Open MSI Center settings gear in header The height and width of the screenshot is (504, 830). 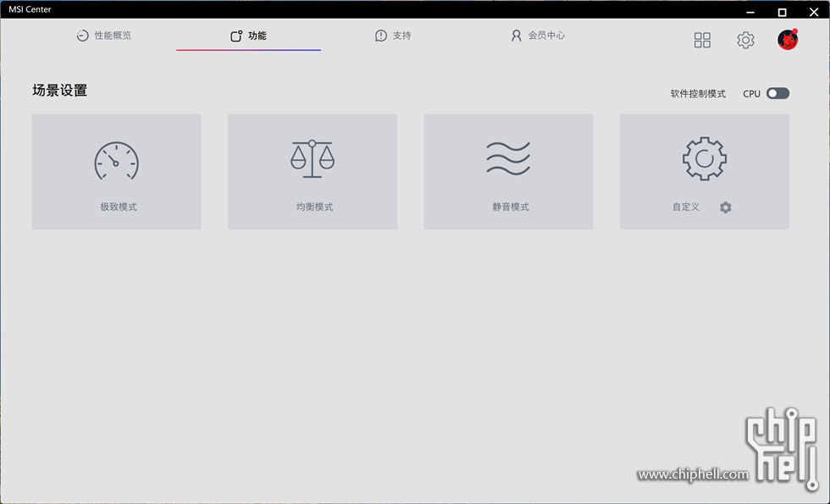point(745,40)
